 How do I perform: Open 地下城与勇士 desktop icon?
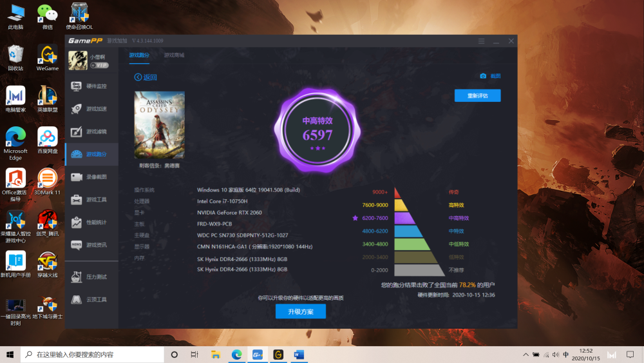tap(47, 306)
